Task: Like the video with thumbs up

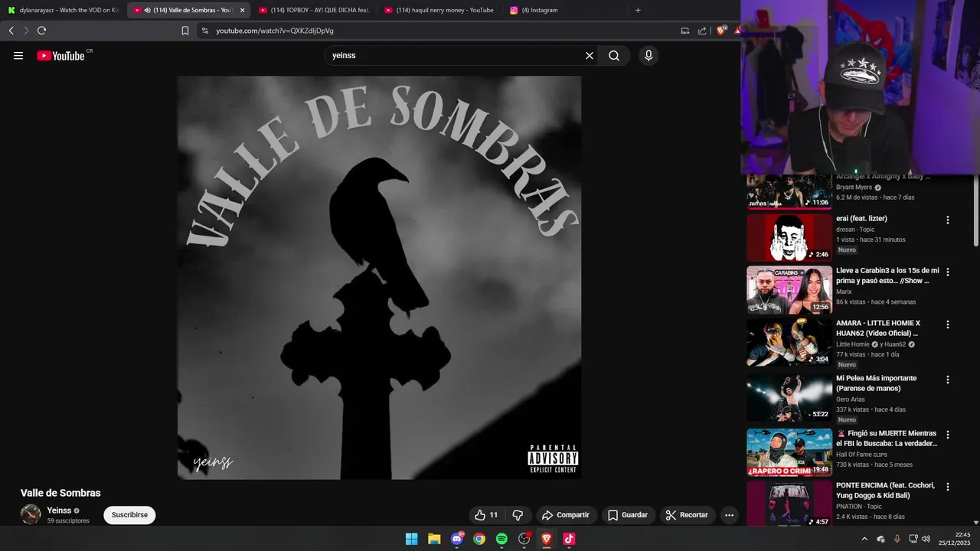Action: click(486, 515)
